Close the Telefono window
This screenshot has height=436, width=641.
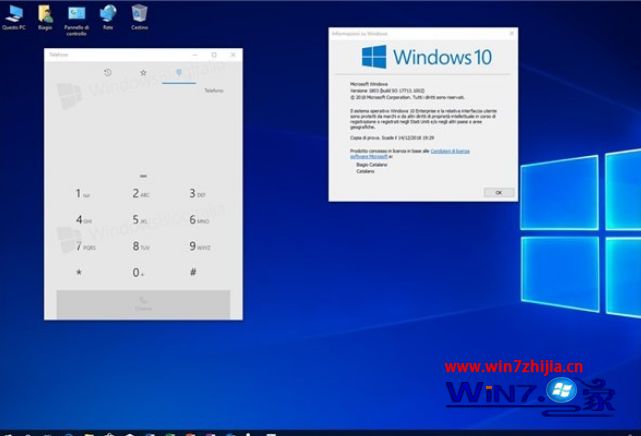233,54
